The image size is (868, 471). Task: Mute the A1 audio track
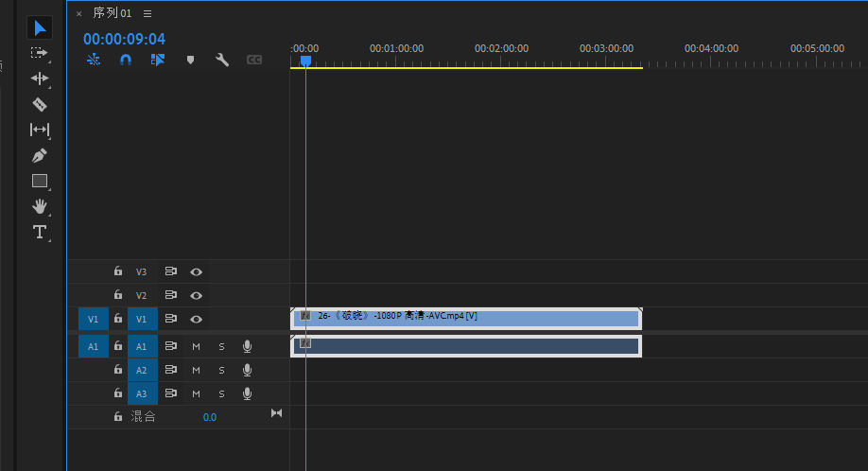click(197, 346)
